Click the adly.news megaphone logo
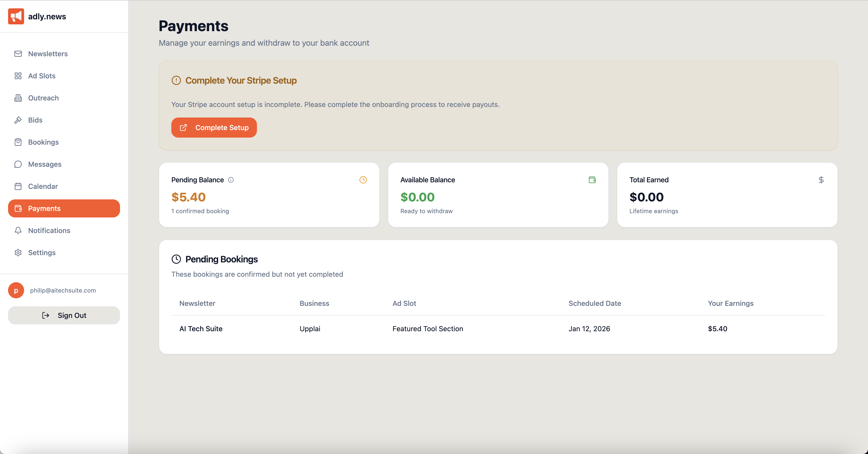The width and height of the screenshot is (868, 454). pyautogui.click(x=16, y=16)
